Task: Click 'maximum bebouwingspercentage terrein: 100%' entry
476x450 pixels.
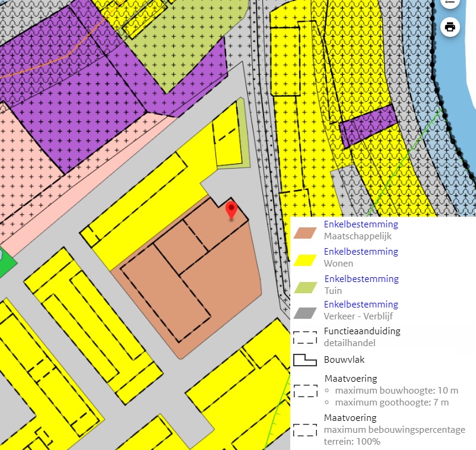Action: click(x=394, y=436)
